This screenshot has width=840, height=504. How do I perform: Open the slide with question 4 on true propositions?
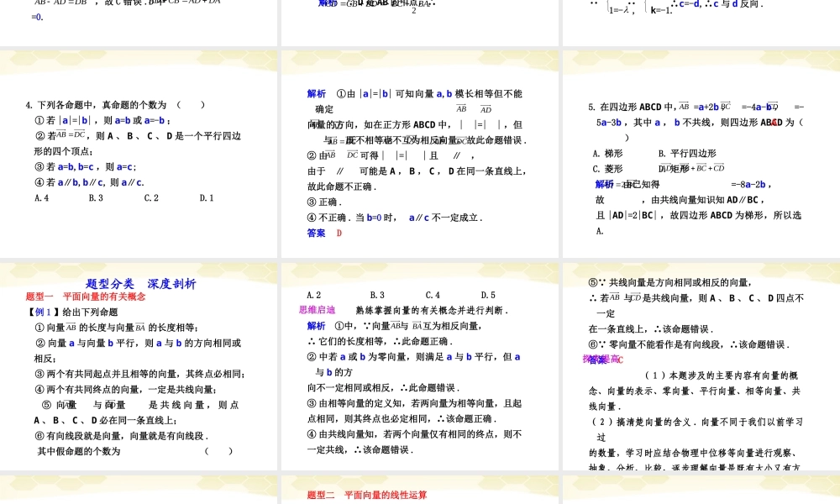(139, 154)
